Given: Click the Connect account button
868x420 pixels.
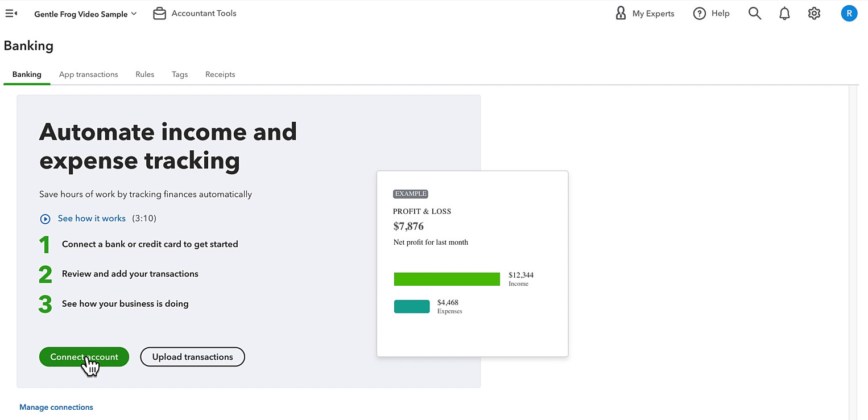Looking at the screenshot, I should point(84,357).
